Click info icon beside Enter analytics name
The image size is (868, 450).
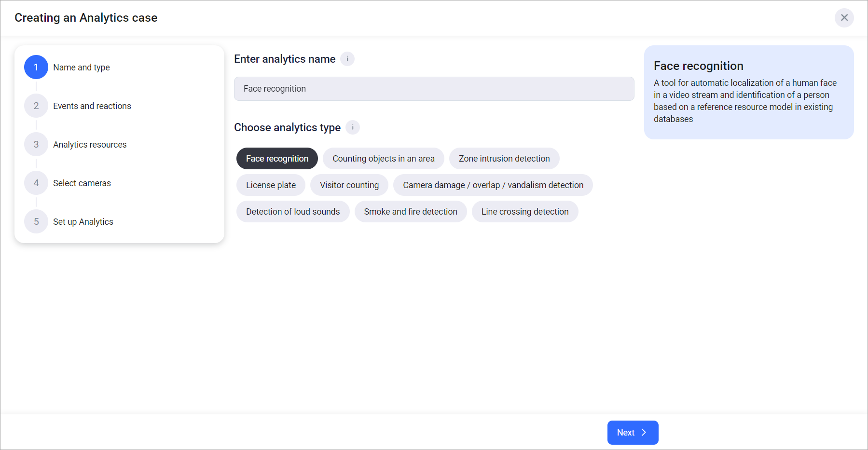pyautogui.click(x=347, y=59)
